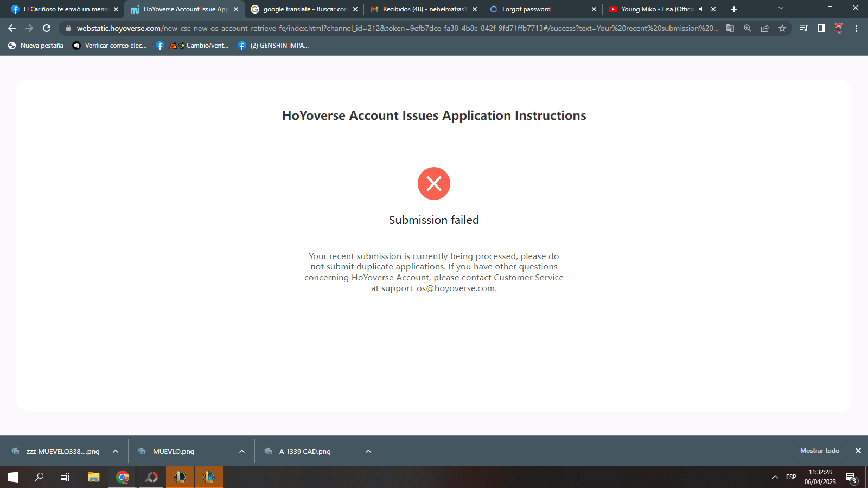Share this page icon
This screenshot has width=868, height=488.
point(765,28)
